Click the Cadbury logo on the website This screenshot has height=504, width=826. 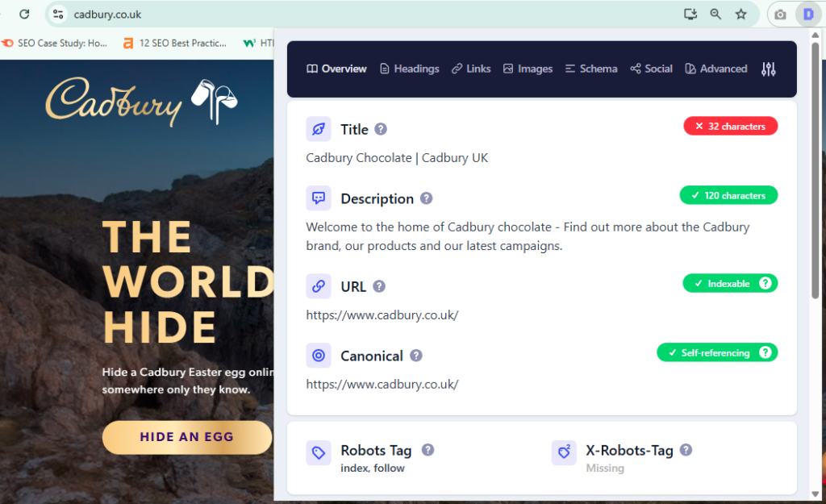click(141, 102)
